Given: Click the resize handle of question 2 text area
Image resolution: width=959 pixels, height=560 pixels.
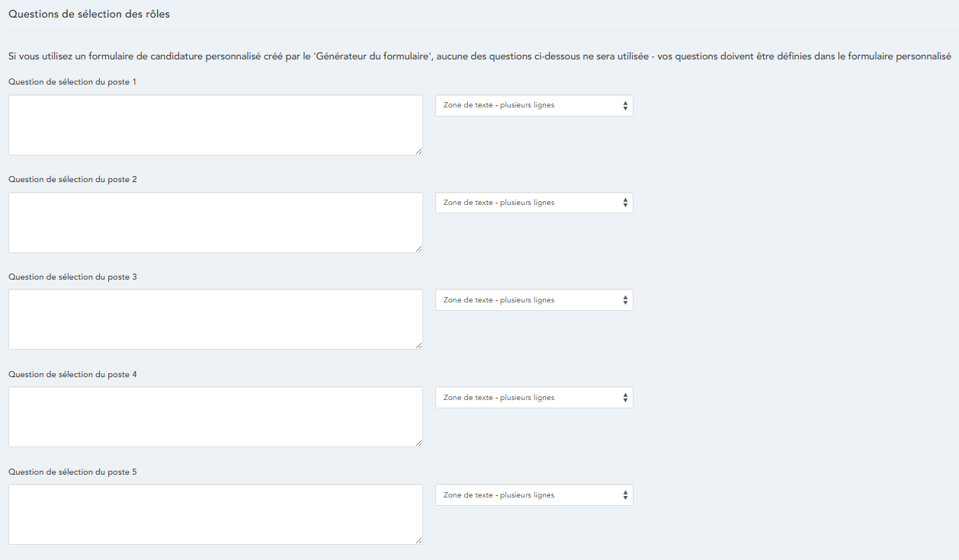Looking at the screenshot, I should coord(419,248).
